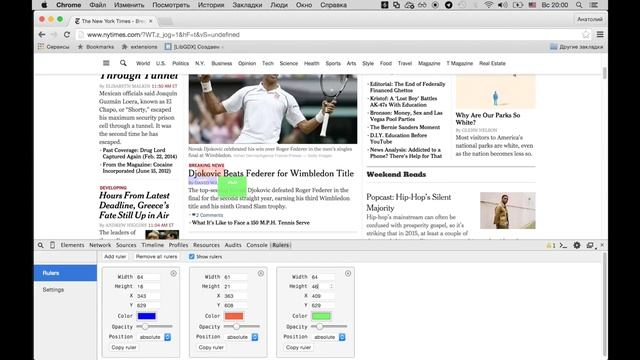Switch to the Elements DevTools tab
This screenshot has height=360, width=640.
tap(72, 245)
